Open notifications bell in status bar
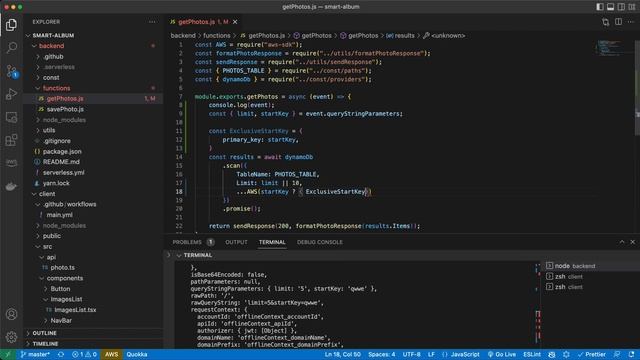This screenshot has height=360, width=640. point(631,354)
